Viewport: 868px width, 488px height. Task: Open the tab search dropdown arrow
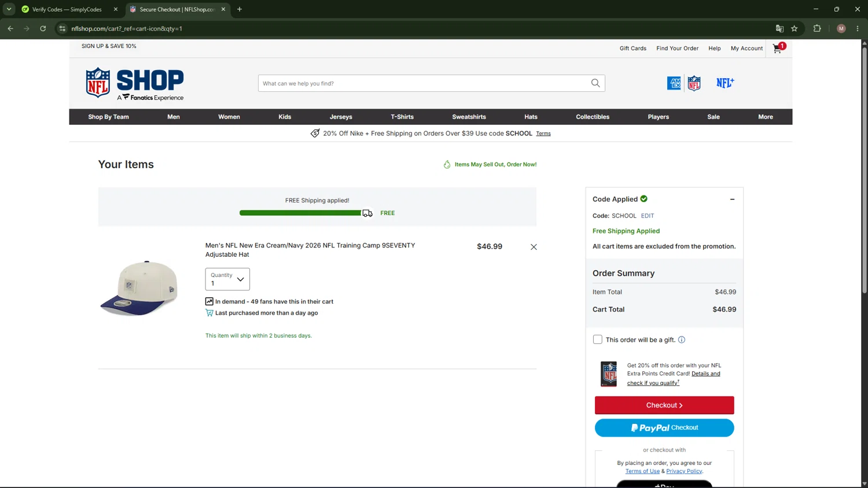tap(9, 9)
